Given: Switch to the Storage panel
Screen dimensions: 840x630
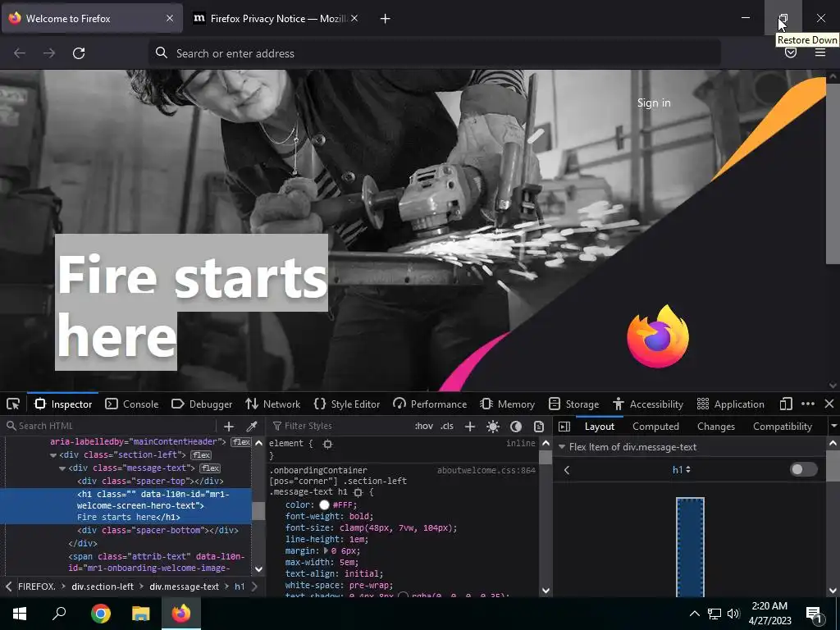Looking at the screenshot, I should 573,404.
